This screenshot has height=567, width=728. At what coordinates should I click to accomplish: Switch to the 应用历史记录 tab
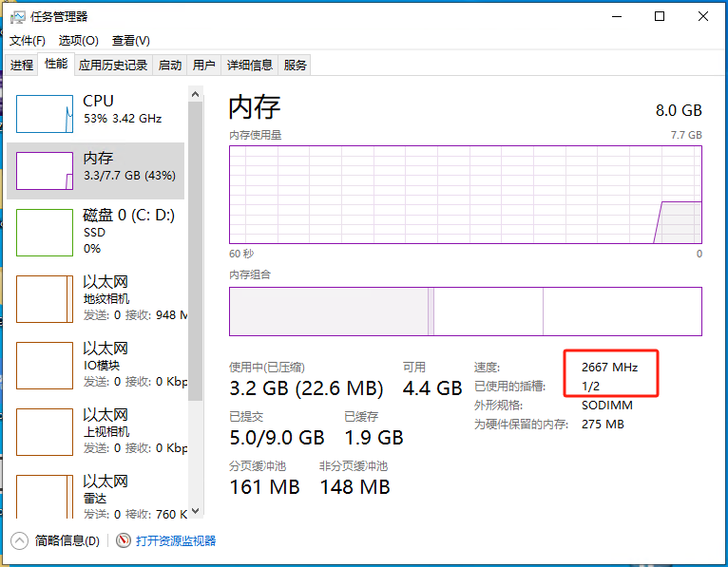tap(113, 65)
